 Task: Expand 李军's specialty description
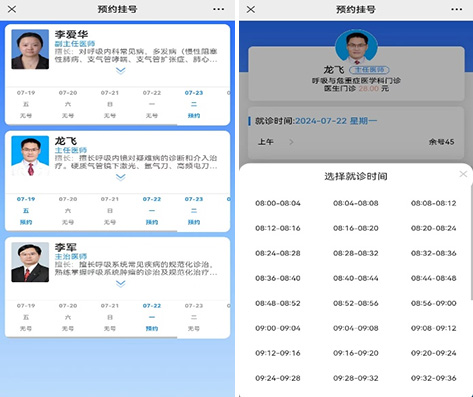tap(121, 283)
